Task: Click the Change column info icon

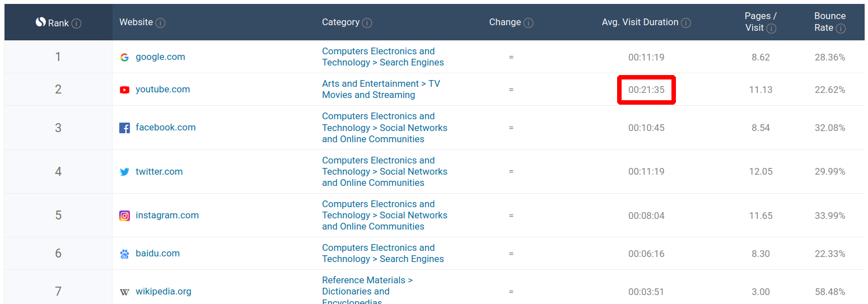Action: (x=528, y=23)
